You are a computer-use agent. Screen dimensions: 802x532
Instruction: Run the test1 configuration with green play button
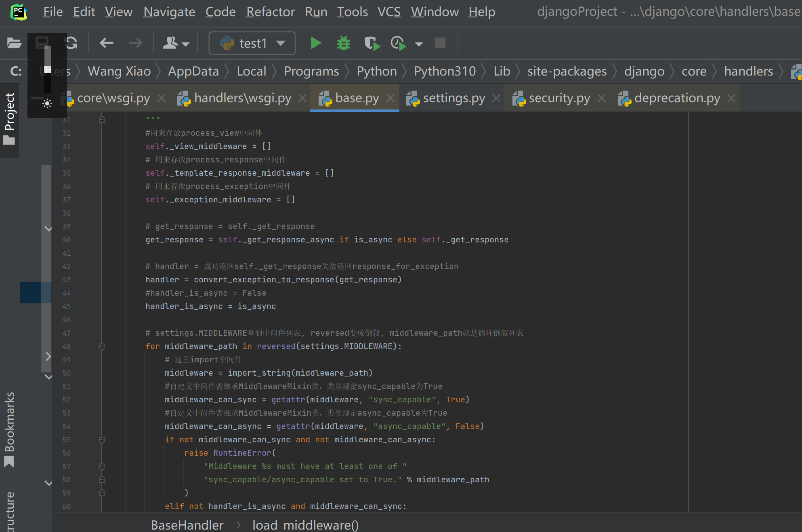(316, 43)
